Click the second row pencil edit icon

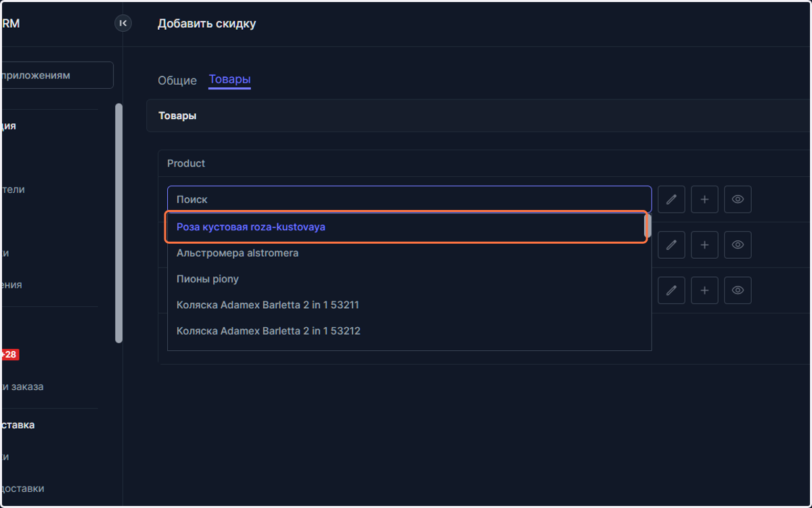click(671, 245)
